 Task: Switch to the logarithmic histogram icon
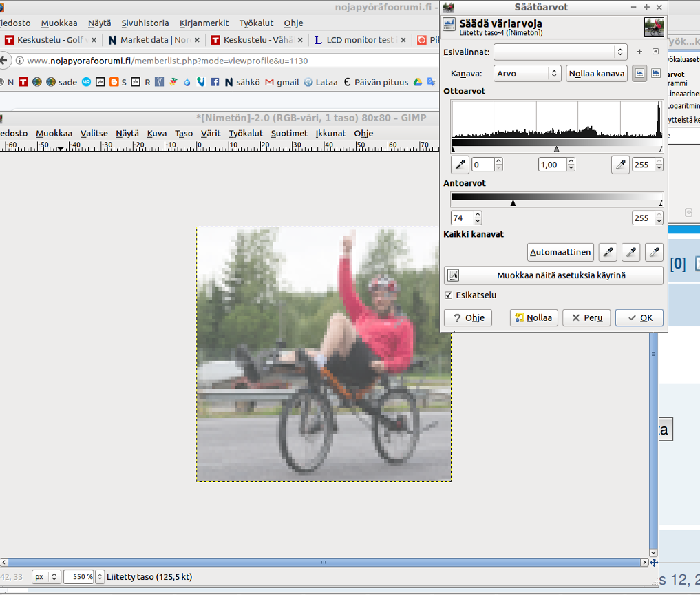[656, 73]
